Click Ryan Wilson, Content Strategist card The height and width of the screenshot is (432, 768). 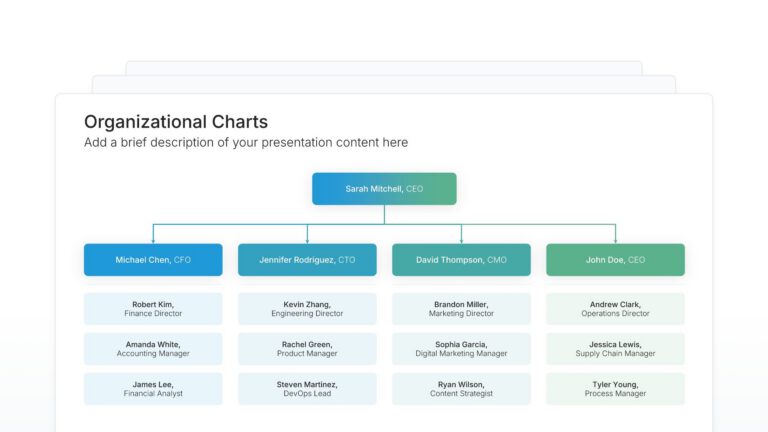461,389
